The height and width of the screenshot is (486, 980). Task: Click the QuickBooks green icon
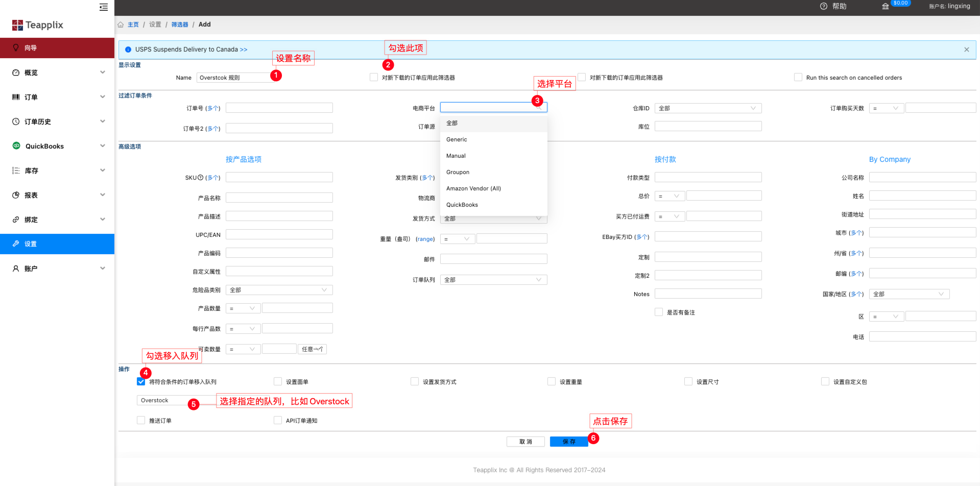16,145
